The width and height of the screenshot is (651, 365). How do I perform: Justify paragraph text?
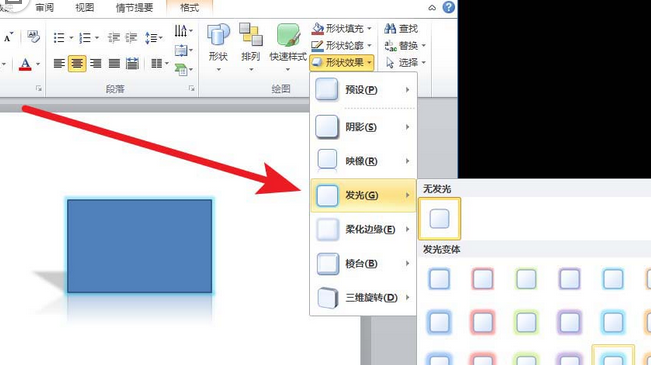(x=114, y=64)
